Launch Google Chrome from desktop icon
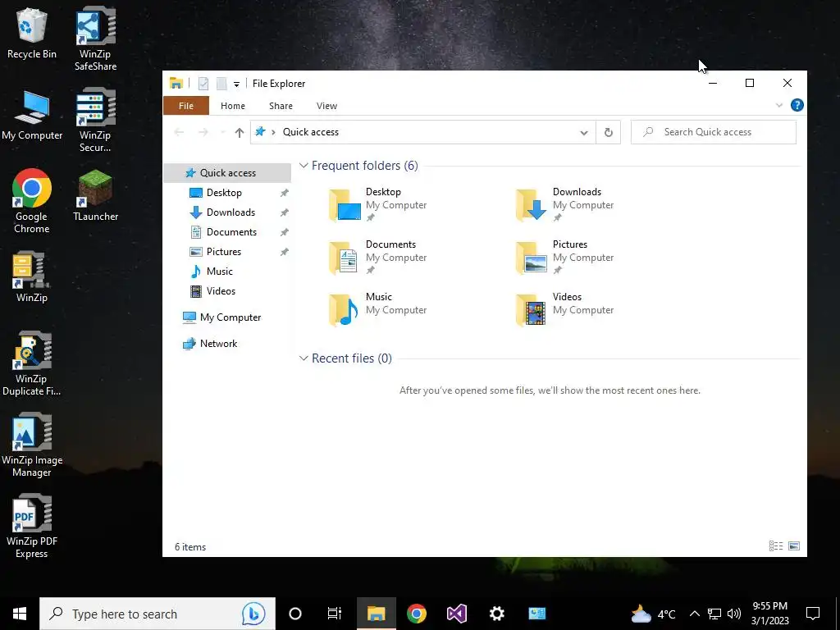The height and width of the screenshot is (630, 840). 32,201
